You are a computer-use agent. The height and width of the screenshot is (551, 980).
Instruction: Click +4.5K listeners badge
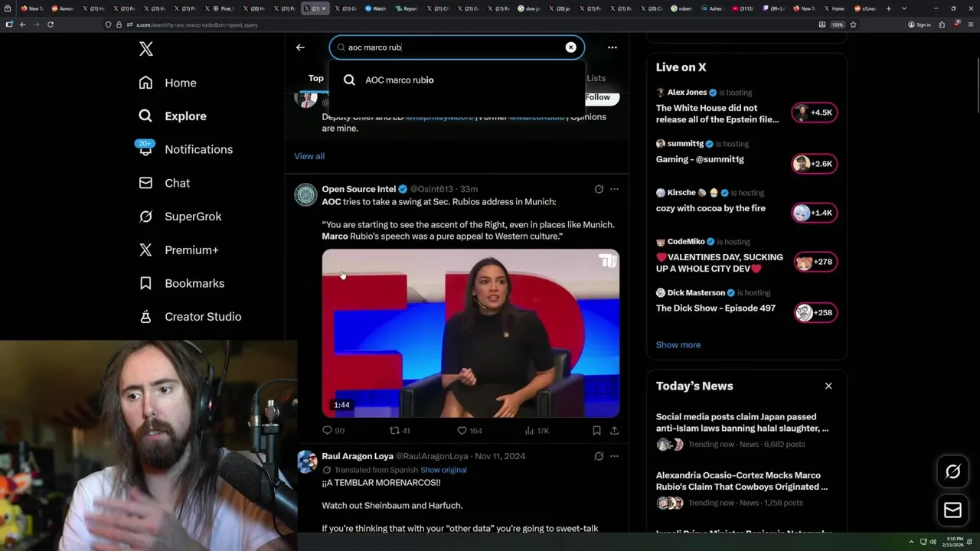pyautogui.click(x=814, y=112)
